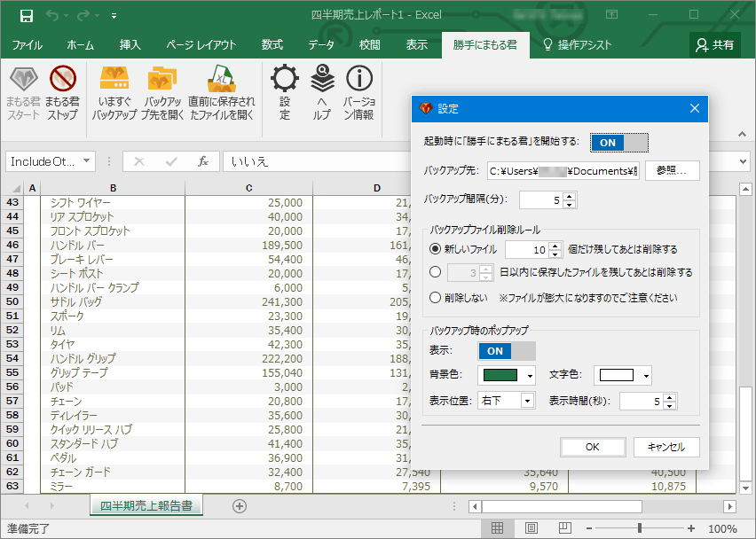The height and width of the screenshot is (539, 756).
Task: Open the 背景色 color dropdown
Action: pyautogui.click(x=530, y=376)
